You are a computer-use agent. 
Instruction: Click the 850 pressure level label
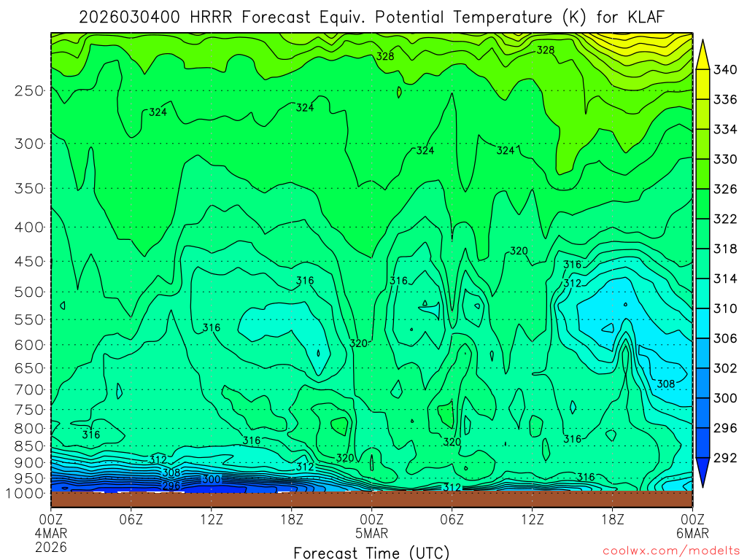(x=28, y=446)
